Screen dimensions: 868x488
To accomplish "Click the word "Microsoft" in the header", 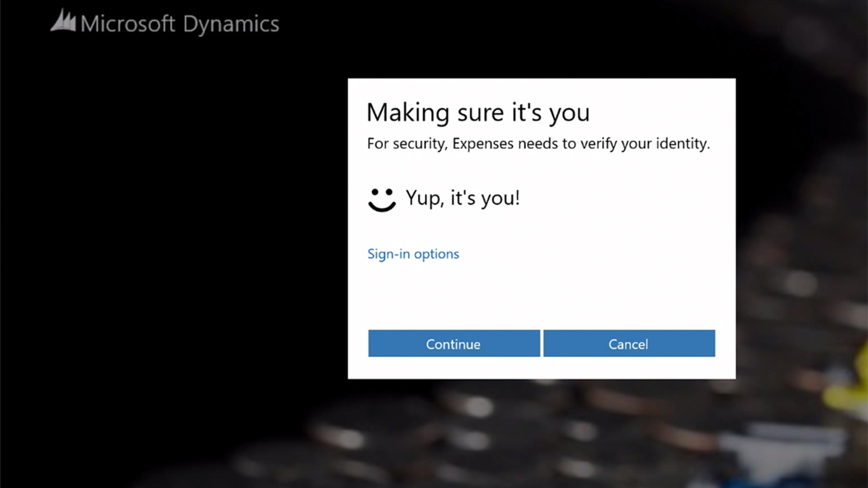I will pyautogui.click(x=127, y=23).
